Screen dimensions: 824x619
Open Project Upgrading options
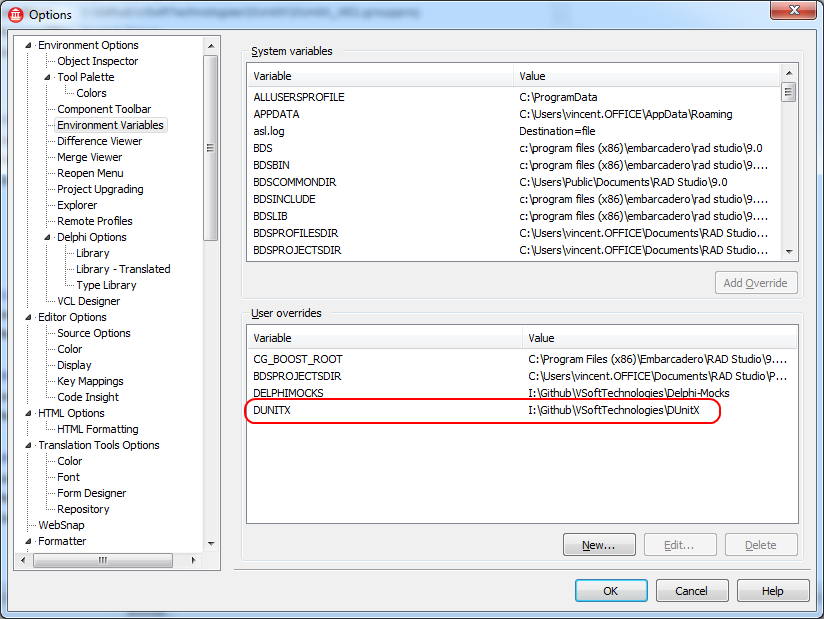pyautogui.click(x=100, y=189)
